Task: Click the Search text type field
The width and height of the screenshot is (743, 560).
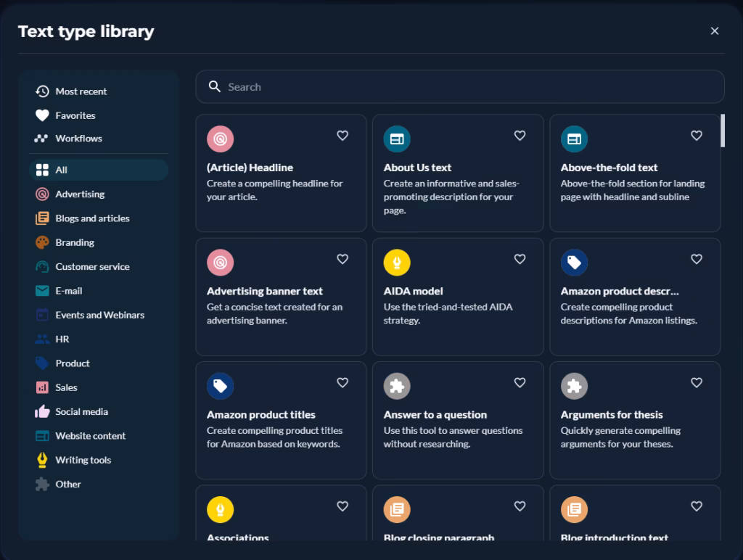Action: pos(459,87)
